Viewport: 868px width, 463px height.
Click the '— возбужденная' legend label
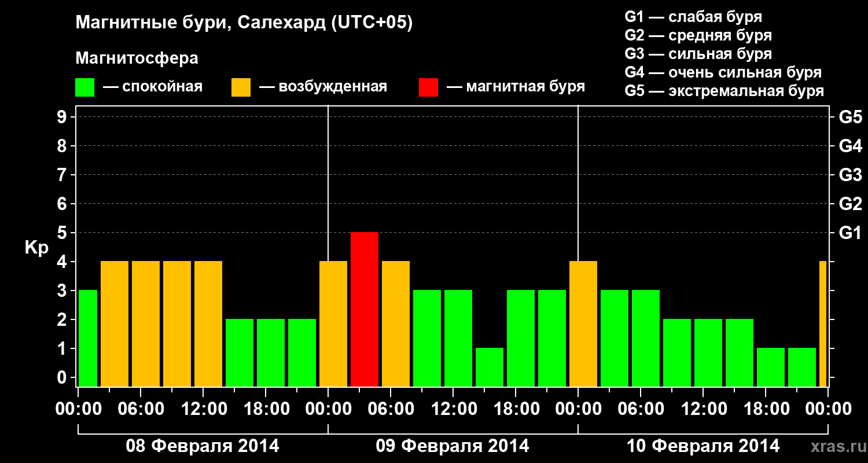(x=323, y=87)
